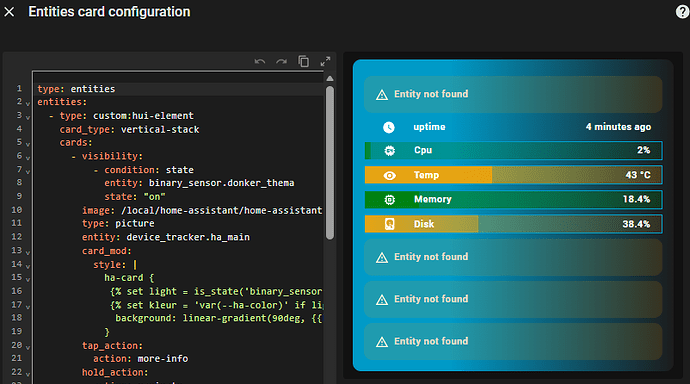Collapse the ha-card block on line 15
Viewport: 690px width, 384px height.
pyautogui.click(x=28, y=280)
